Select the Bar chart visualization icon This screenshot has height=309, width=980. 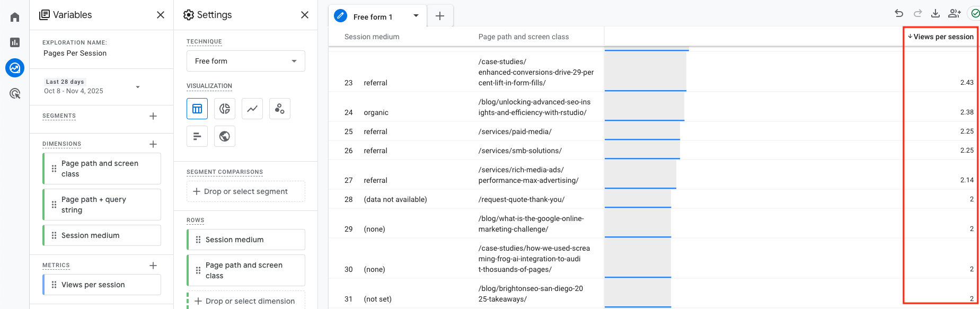[x=197, y=136]
